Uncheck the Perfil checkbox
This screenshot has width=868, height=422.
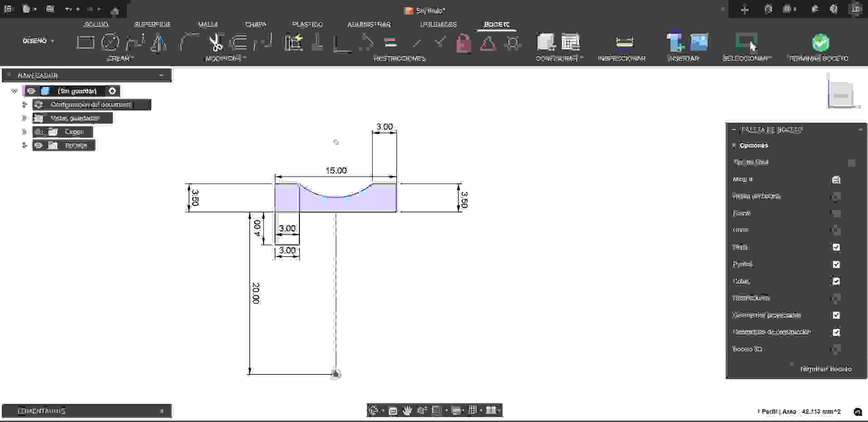point(836,247)
